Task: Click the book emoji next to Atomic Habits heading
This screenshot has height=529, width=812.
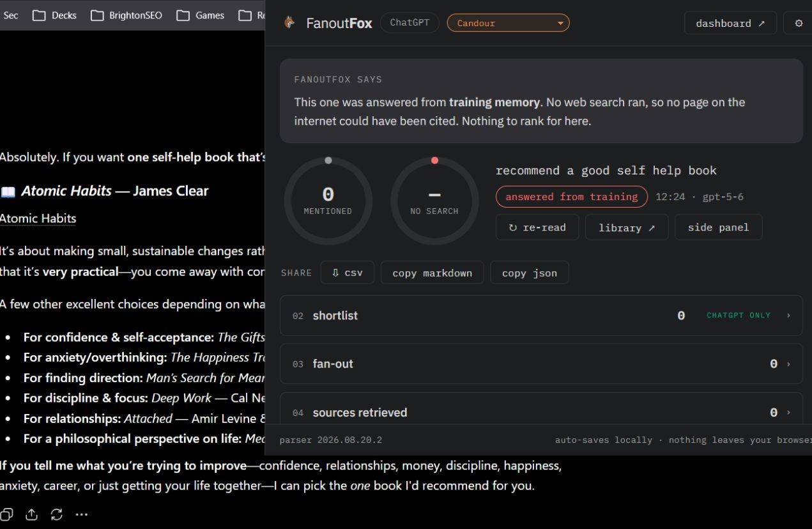Action: (8, 191)
